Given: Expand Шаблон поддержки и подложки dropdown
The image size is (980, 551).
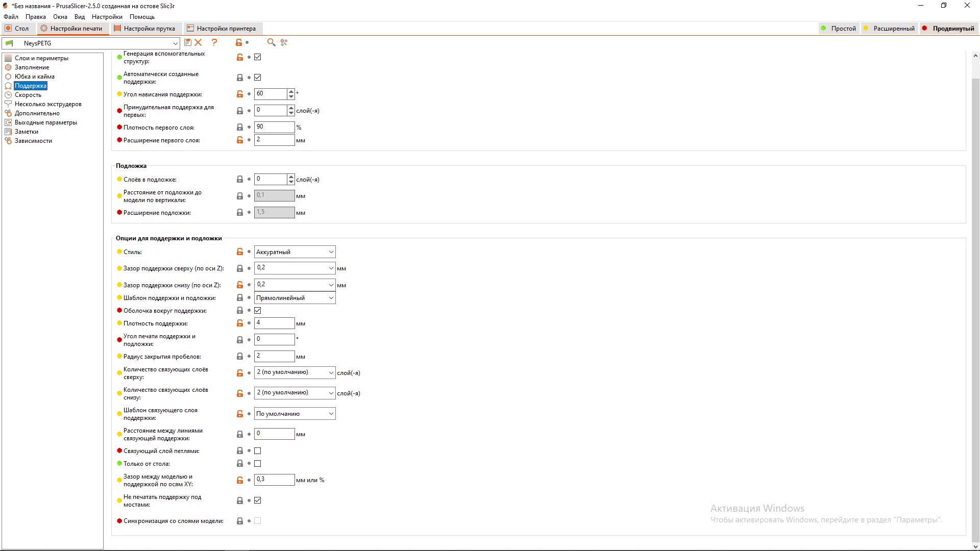Looking at the screenshot, I should point(295,298).
